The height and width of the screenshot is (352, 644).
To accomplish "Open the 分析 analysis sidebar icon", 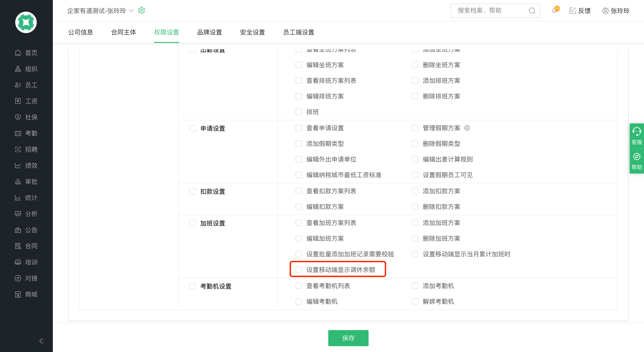I will 18,214.
